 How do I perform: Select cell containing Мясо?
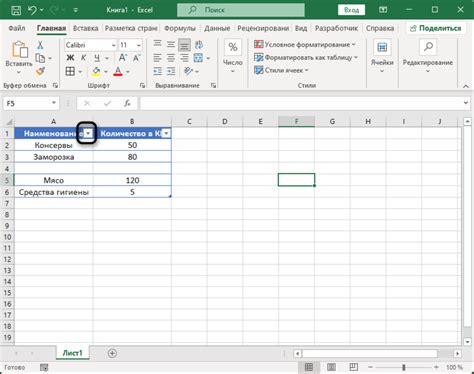point(54,180)
